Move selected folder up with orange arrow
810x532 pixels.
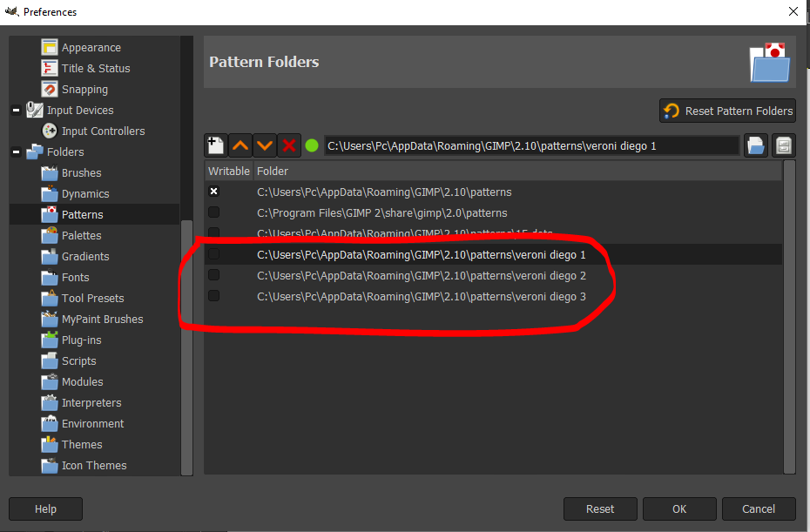coord(240,145)
